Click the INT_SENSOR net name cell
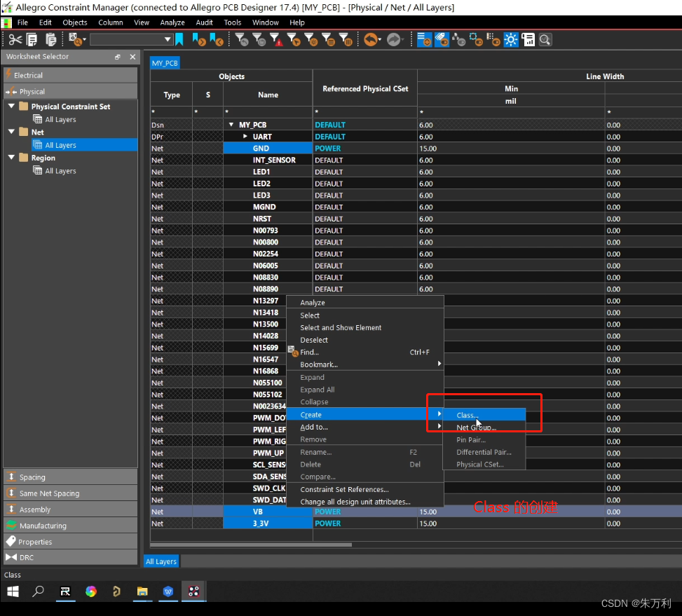The image size is (682, 616). [268, 160]
